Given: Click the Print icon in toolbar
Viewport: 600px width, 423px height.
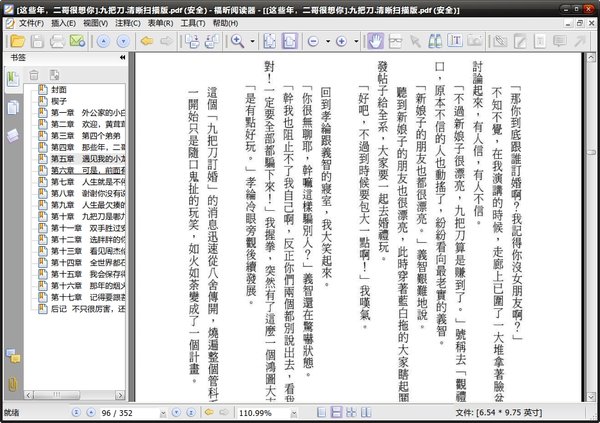Looking at the screenshot, I should click(x=57, y=42).
